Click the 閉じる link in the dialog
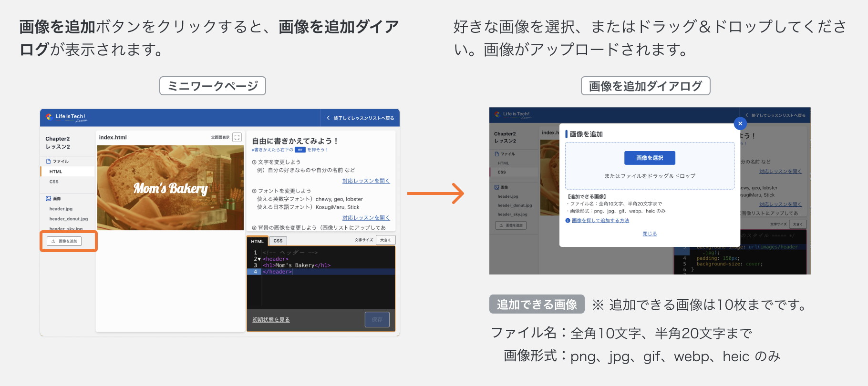Screen dimensions: 868x386 (x=650, y=234)
